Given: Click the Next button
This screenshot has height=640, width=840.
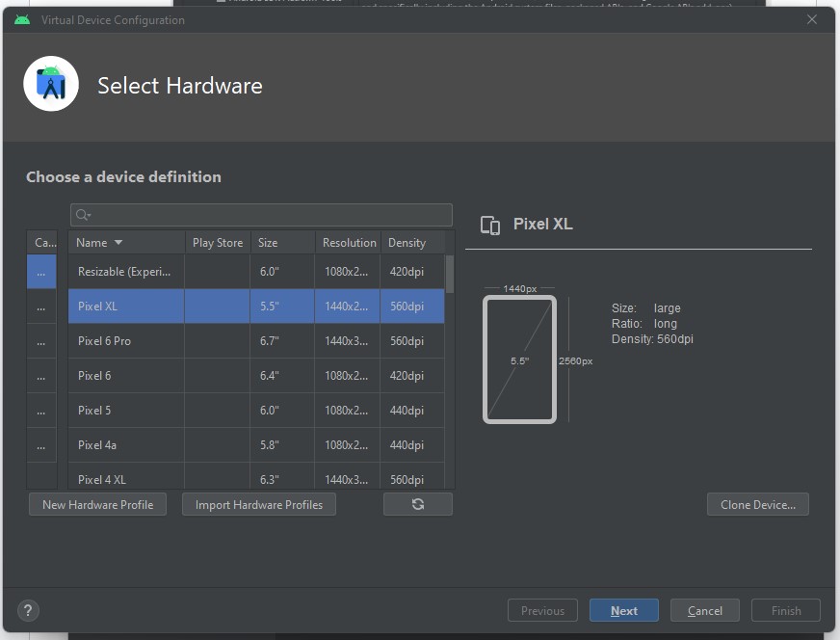Looking at the screenshot, I should tap(623, 610).
